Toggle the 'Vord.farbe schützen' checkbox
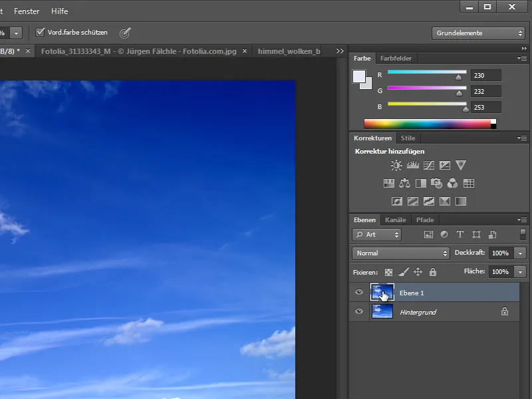Image resolution: width=532 pixels, height=399 pixels. coord(40,32)
